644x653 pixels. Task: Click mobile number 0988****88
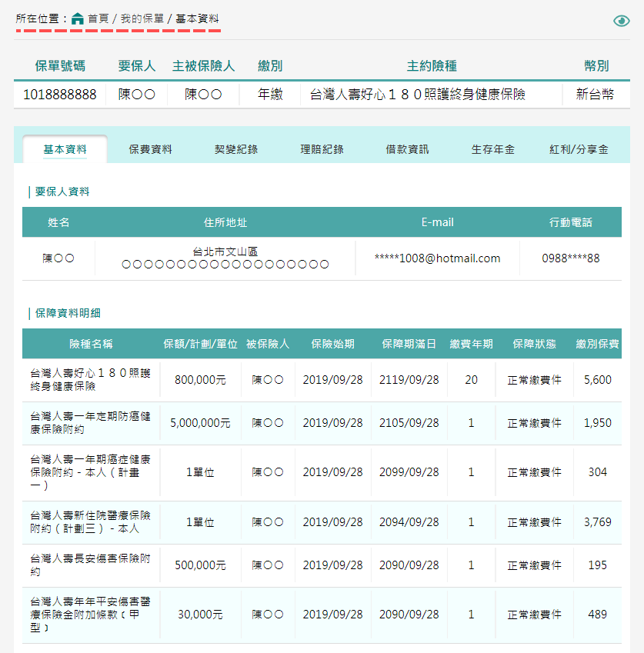click(571, 258)
